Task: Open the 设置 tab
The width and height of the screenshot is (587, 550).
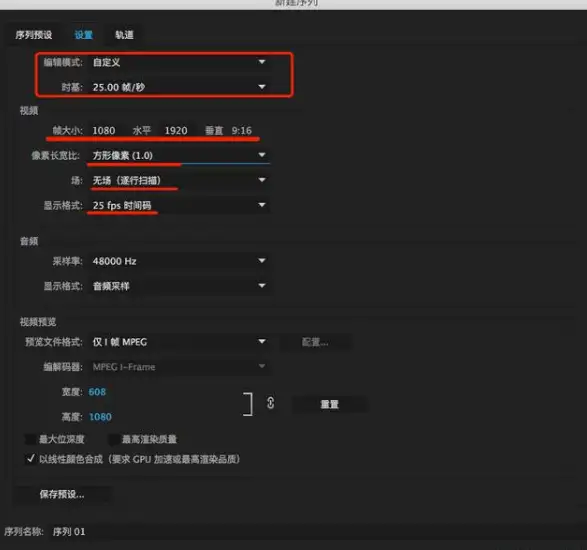Action: (x=83, y=35)
